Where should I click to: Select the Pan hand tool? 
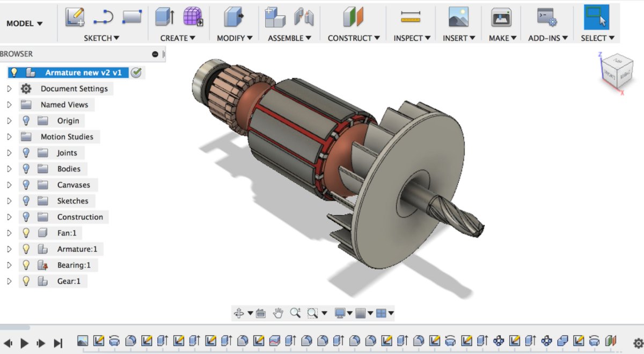(278, 313)
